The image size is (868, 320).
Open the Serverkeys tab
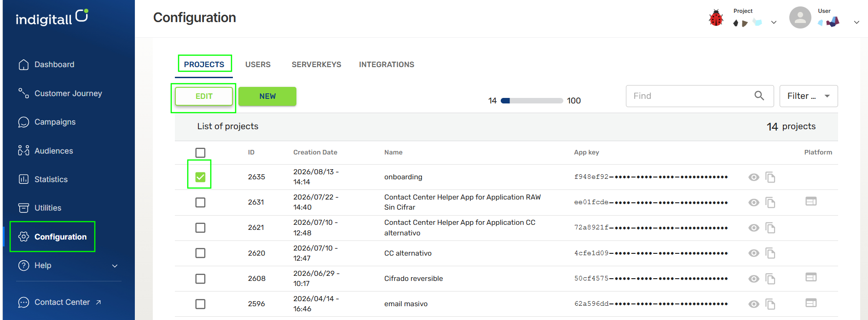[x=317, y=64]
